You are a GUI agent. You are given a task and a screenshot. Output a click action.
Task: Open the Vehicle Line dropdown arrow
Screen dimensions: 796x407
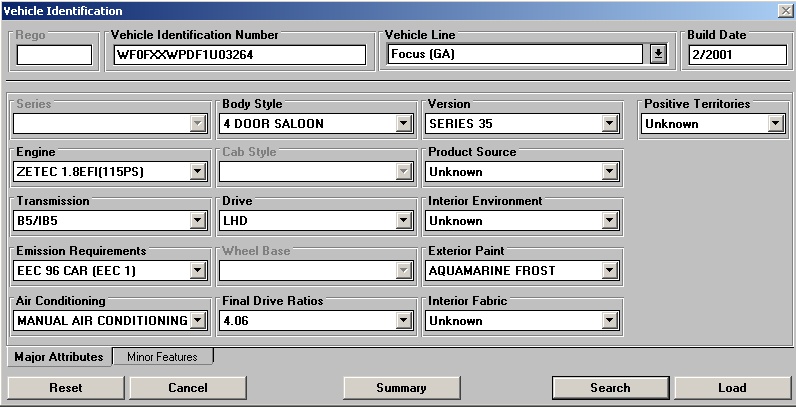658,55
